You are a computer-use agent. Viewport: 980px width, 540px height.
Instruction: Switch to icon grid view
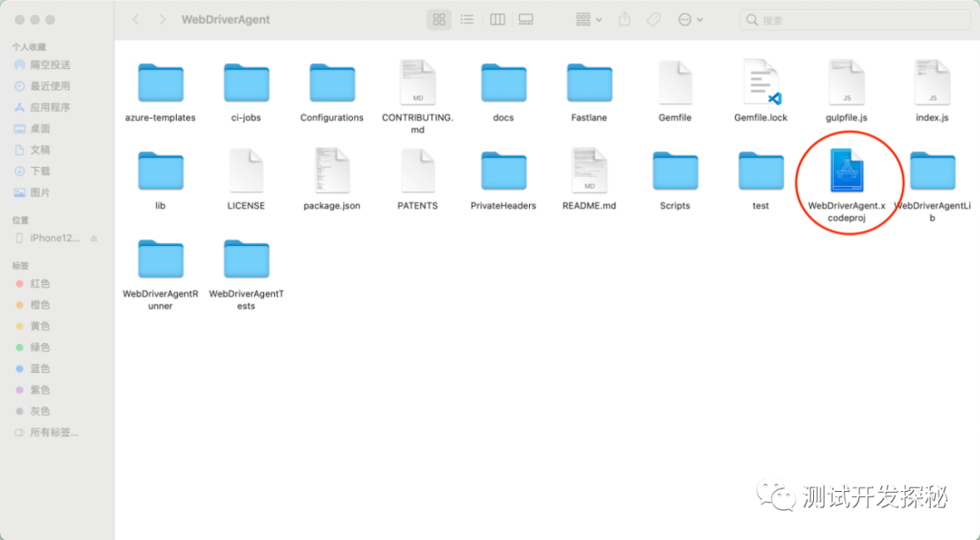(x=439, y=20)
